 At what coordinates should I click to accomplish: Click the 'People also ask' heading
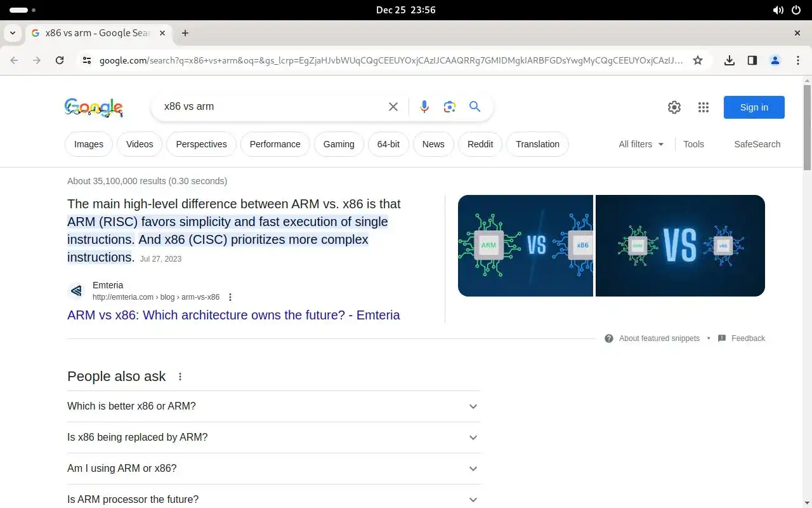[x=116, y=377]
